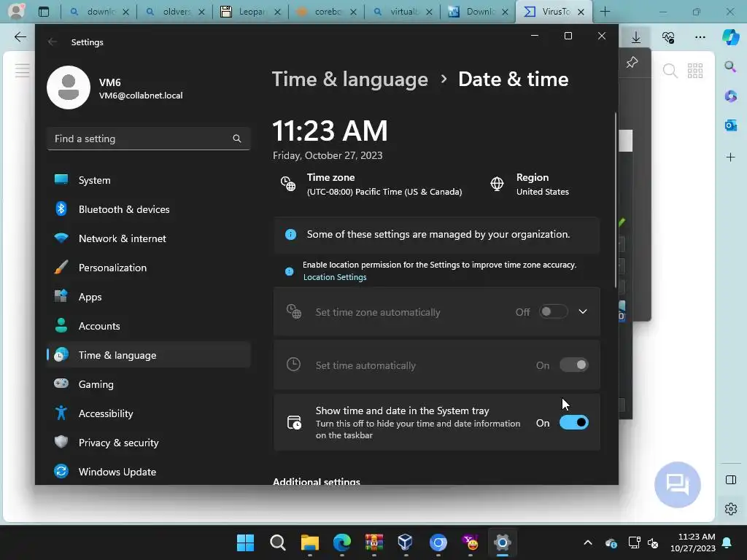Click the plus icon in browser sidebar
747x560 pixels.
730,157
